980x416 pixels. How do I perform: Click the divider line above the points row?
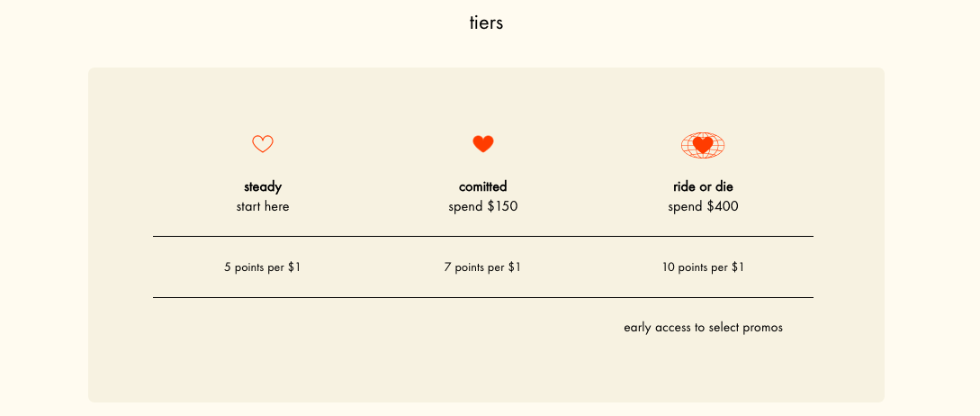pyautogui.click(x=483, y=237)
